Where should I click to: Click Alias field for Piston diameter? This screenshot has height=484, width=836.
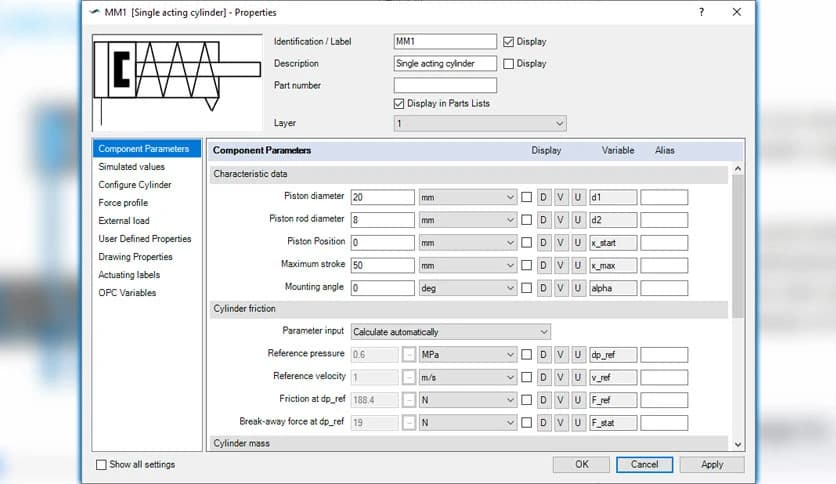(664, 197)
